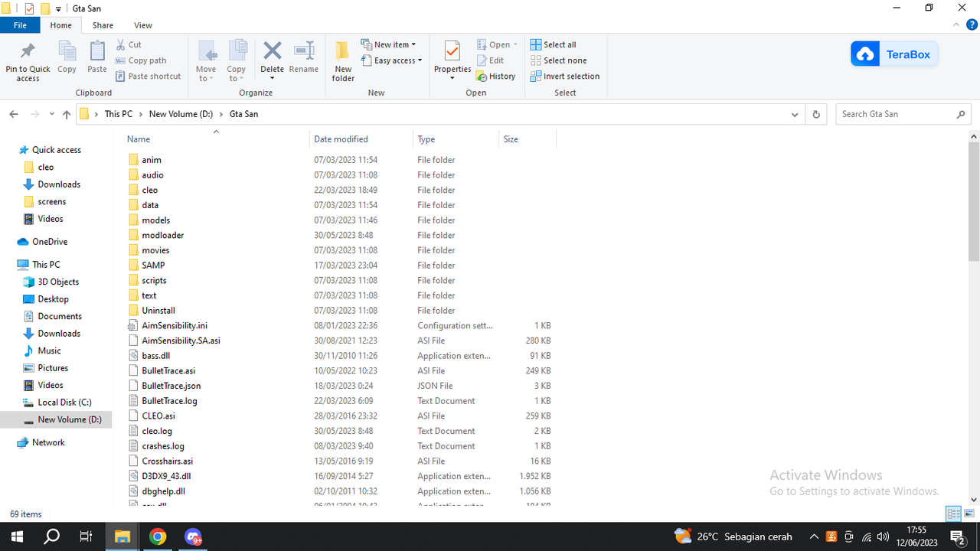
Task: Open the Properties ribbon button
Action: click(452, 60)
